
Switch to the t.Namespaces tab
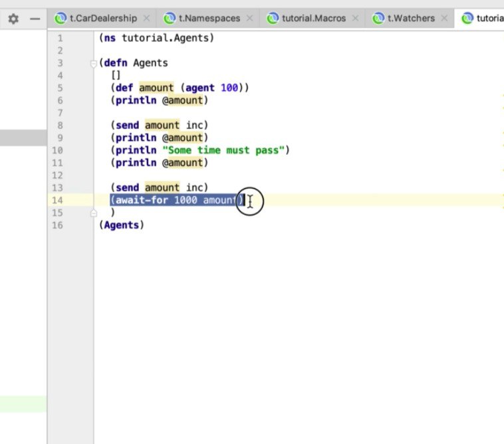[209, 19]
